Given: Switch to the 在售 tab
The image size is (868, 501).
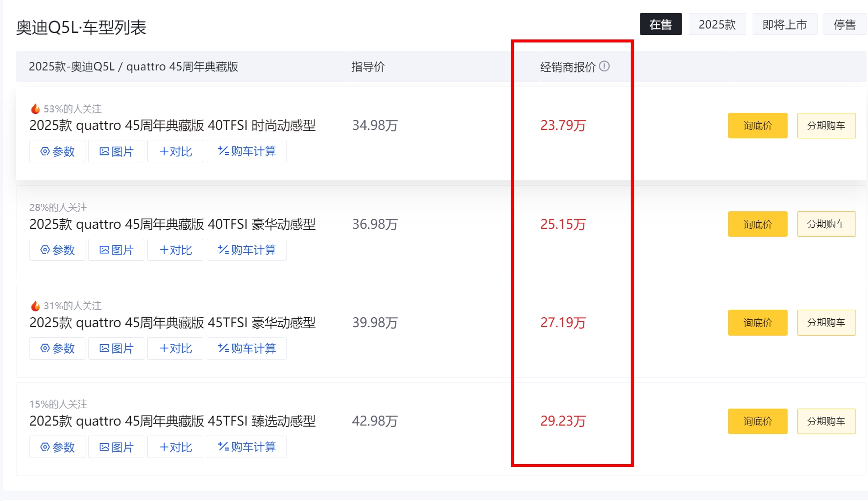Looking at the screenshot, I should tap(661, 24).
